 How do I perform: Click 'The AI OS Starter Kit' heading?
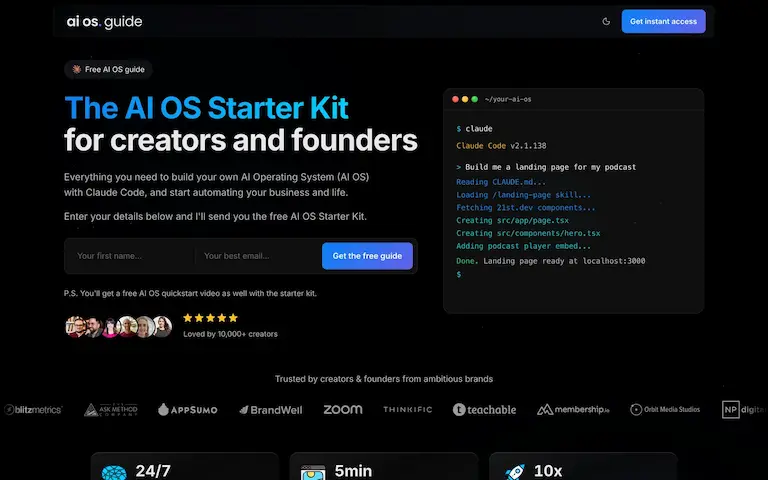[x=206, y=108]
